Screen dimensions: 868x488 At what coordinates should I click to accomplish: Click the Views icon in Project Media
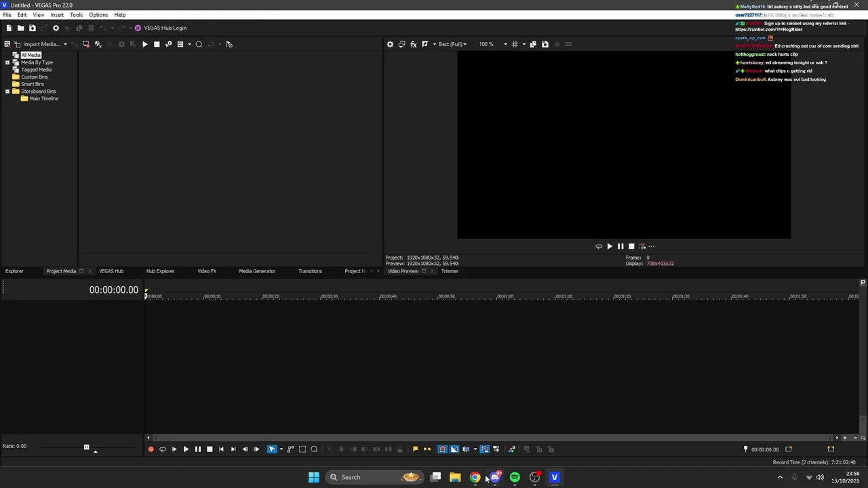coord(180,44)
